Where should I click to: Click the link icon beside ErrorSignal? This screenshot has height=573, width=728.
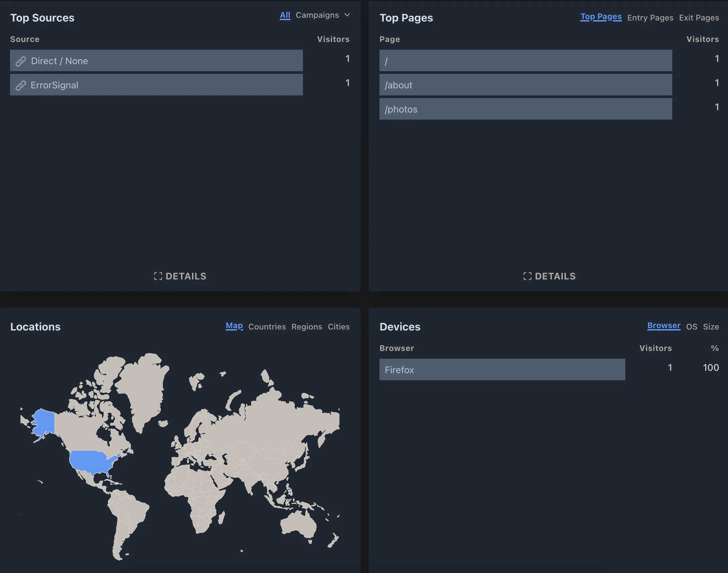(21, 85)
